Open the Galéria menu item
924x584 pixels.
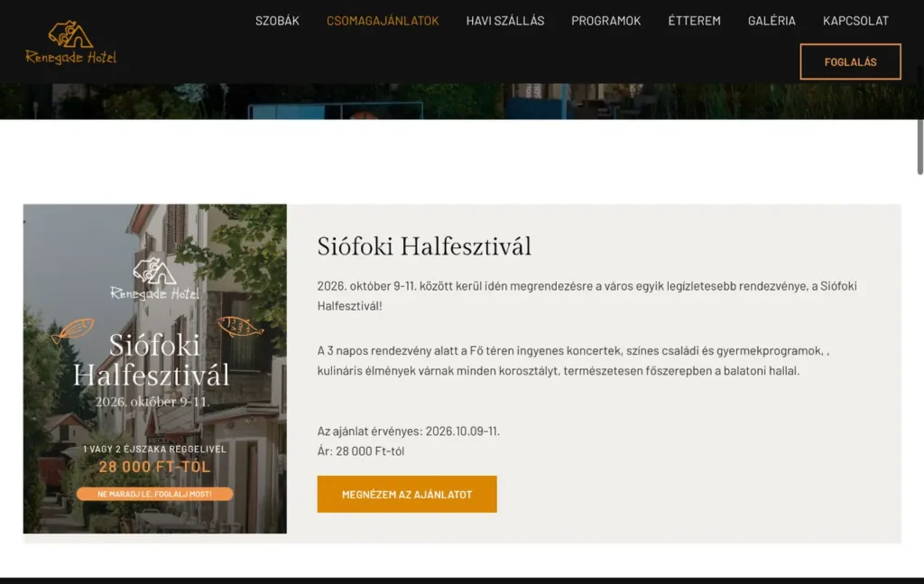tap(772, 21)
